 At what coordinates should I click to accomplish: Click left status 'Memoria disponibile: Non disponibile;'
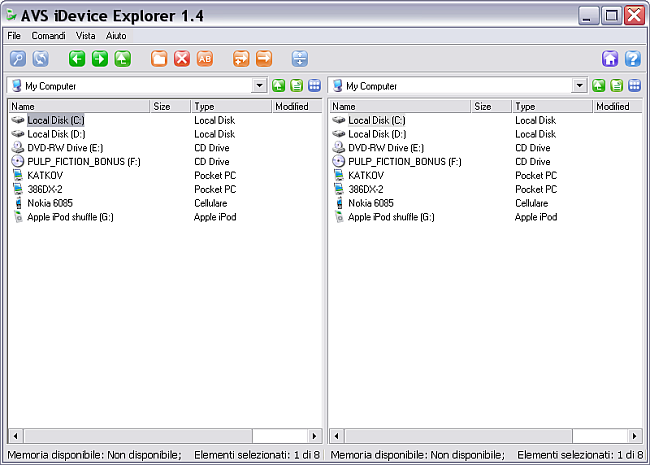pos(95,455)
